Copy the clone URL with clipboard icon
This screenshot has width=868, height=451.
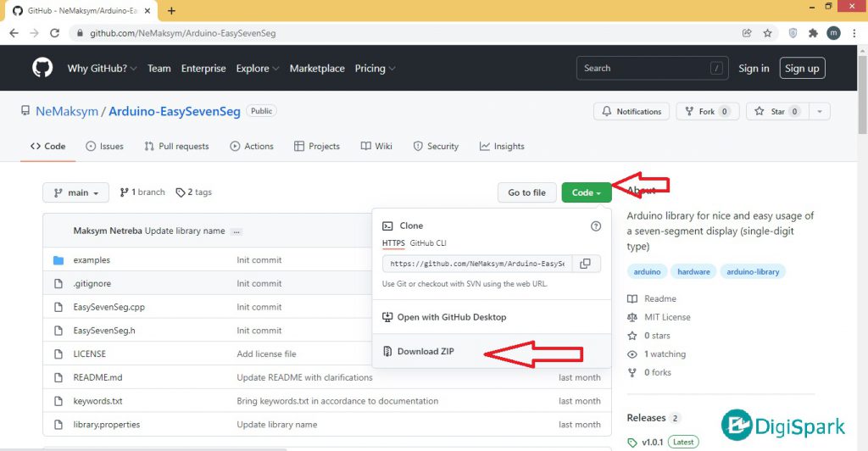[585, 264]
